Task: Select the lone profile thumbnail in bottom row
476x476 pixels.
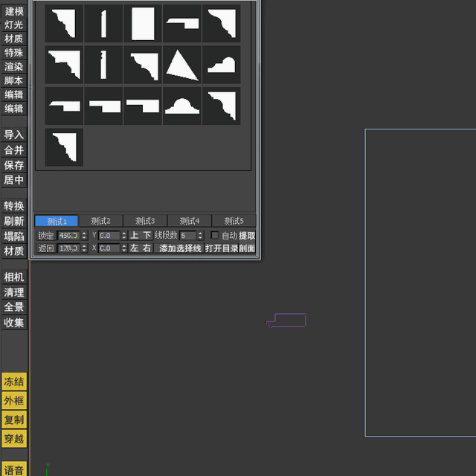Action: [x=64, y=147]
